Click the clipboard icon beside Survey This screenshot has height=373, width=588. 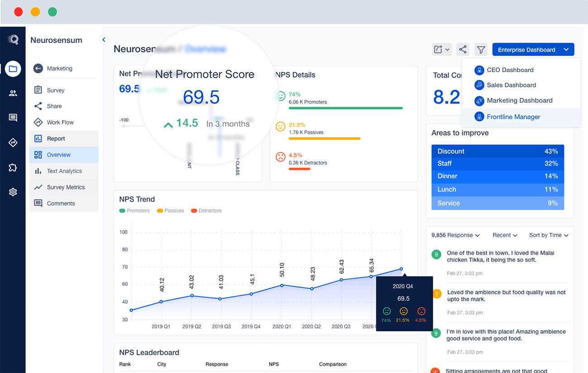click(38, 90)
